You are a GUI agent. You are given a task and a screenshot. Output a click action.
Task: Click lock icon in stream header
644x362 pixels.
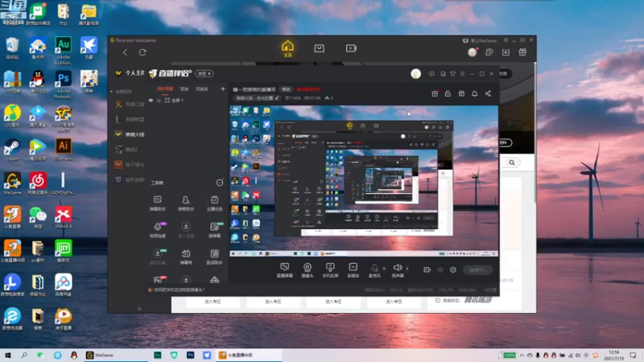(x=448, y=93)
